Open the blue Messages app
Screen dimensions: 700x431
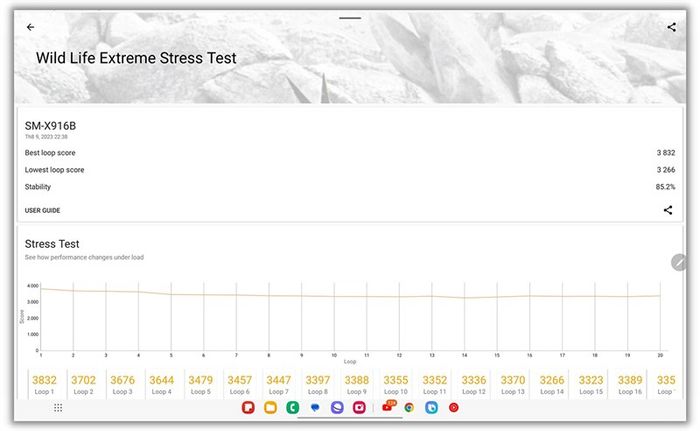coord(315,408)
